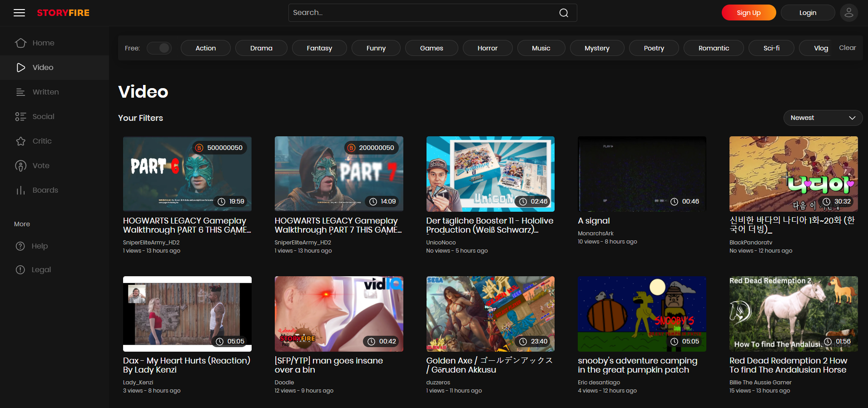Click the Home house icon
Viewport: 868px width, 408px height.
21,43
